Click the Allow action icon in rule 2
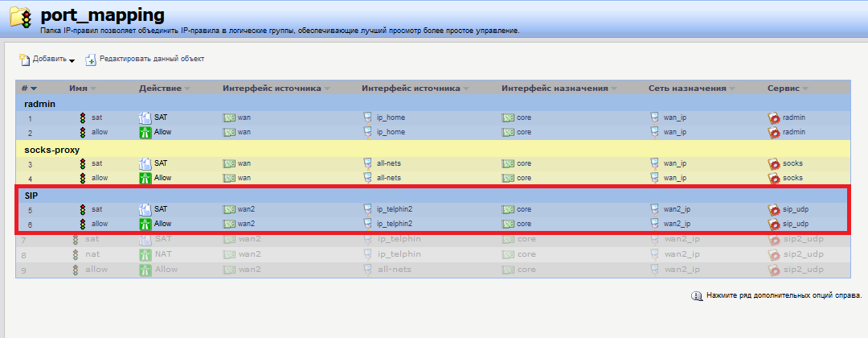868x338 pixels. (x=145, y=133)
